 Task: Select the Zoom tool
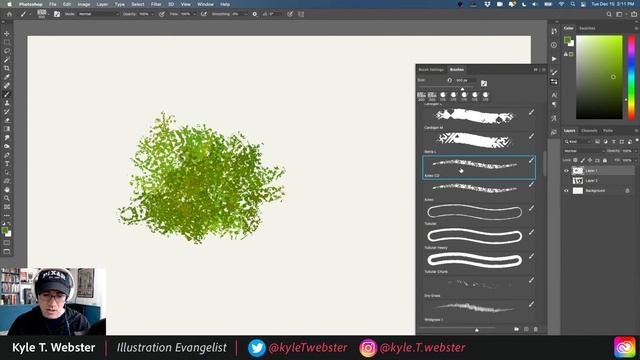click(7, 198)
